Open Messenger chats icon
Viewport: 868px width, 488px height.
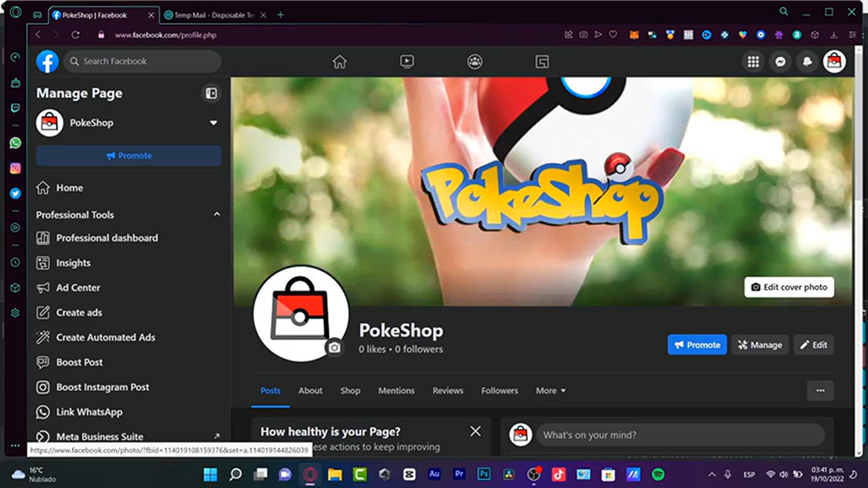780,61
